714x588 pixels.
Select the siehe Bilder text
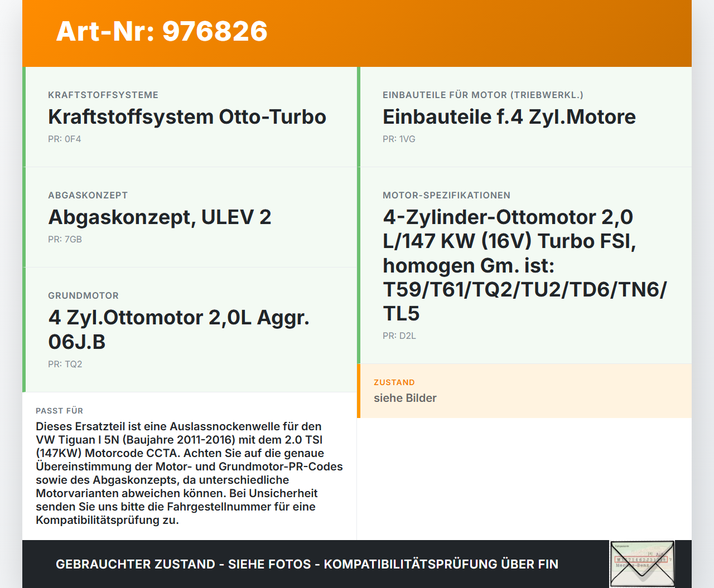click(x=405, y=398)
